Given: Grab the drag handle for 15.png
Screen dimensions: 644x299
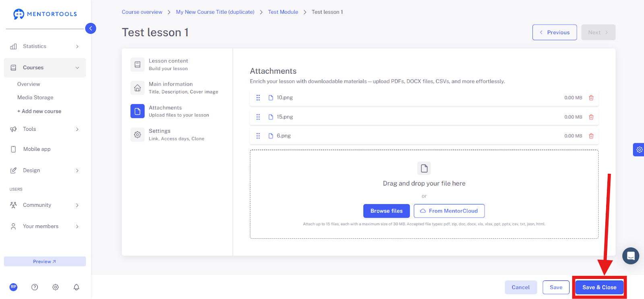Looking at the screenshot, I should [258, 117].
